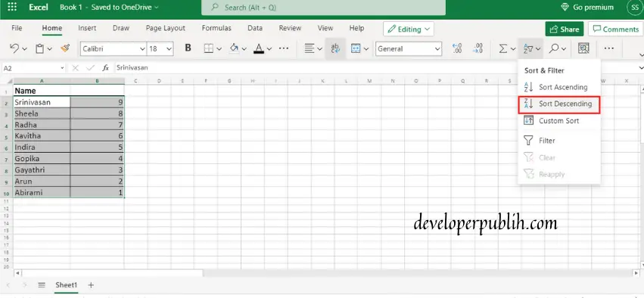Switch to the Page Layout tab
644x298 pixels.
point(166,28)
